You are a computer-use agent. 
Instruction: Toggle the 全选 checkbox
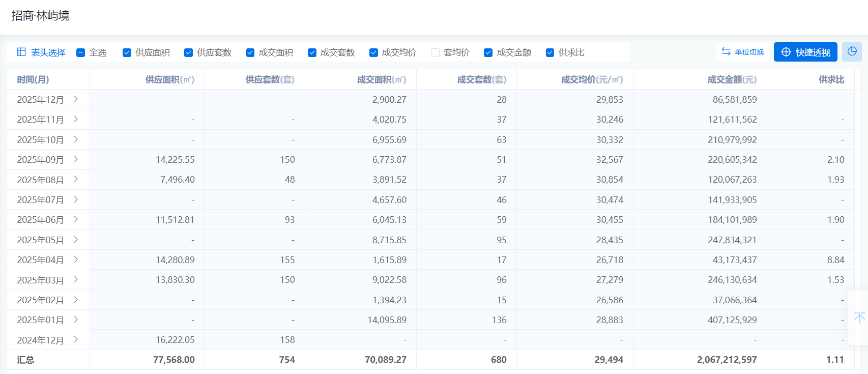pos(80,52)
